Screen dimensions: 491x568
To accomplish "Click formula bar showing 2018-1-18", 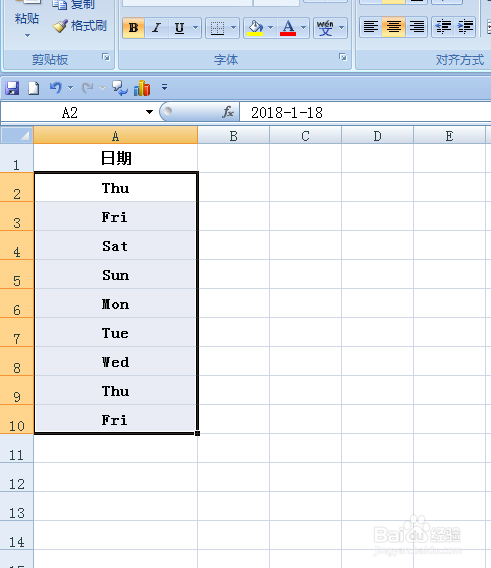I will 365,113.
